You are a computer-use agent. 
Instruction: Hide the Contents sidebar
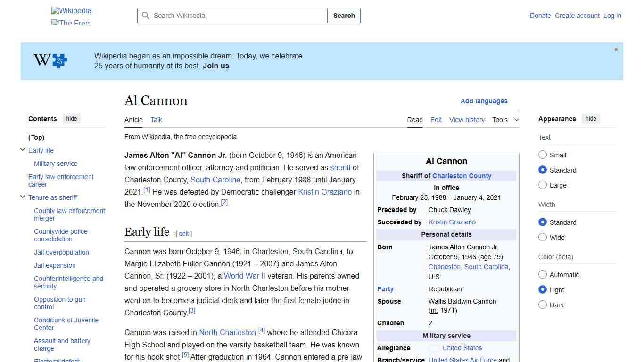pos(71,118)
